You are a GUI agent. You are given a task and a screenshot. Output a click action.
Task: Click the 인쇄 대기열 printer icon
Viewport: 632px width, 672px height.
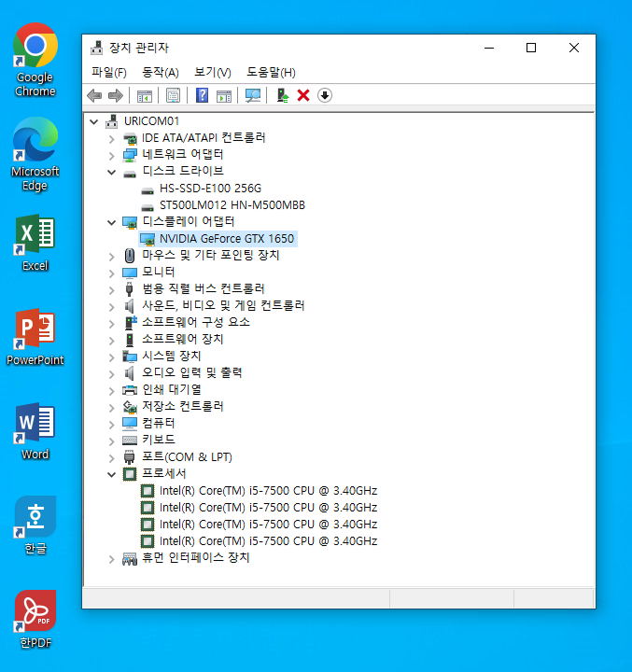coord(130,390)
